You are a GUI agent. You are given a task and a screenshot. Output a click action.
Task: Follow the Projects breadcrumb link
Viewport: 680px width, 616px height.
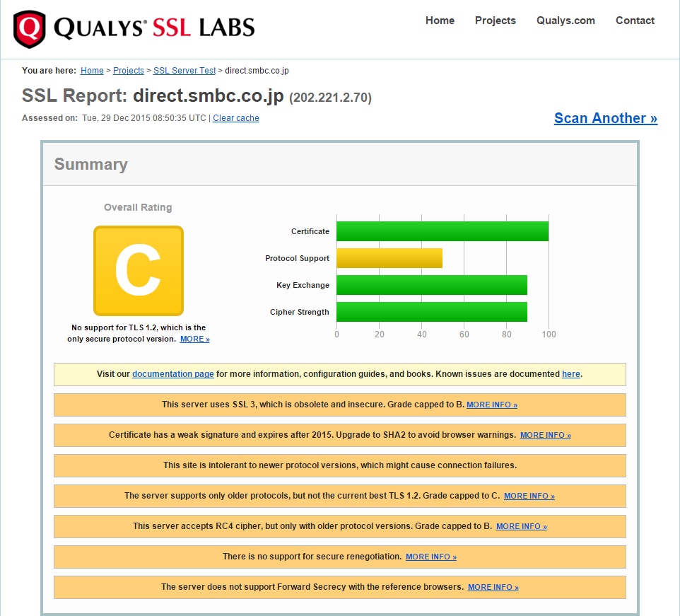point(129,70)
